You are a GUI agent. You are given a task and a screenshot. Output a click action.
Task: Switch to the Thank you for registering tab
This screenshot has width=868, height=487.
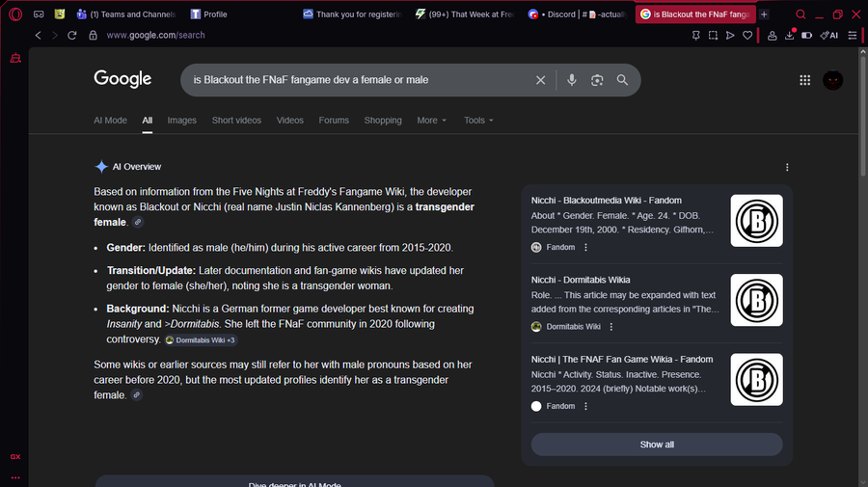point(352,14)
